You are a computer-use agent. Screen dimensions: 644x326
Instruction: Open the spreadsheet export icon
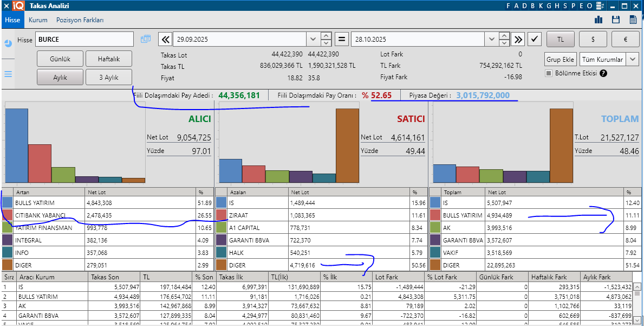coord(633,20)
